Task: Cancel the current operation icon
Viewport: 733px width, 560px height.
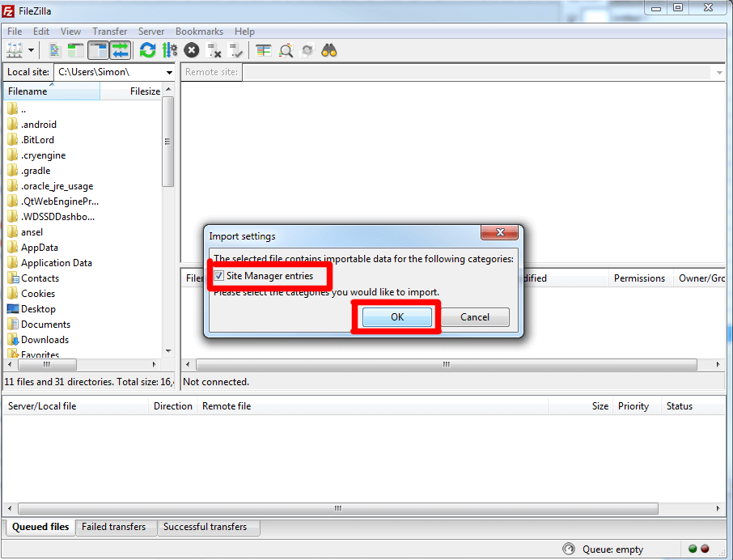Action: click(x=191, y=50)
